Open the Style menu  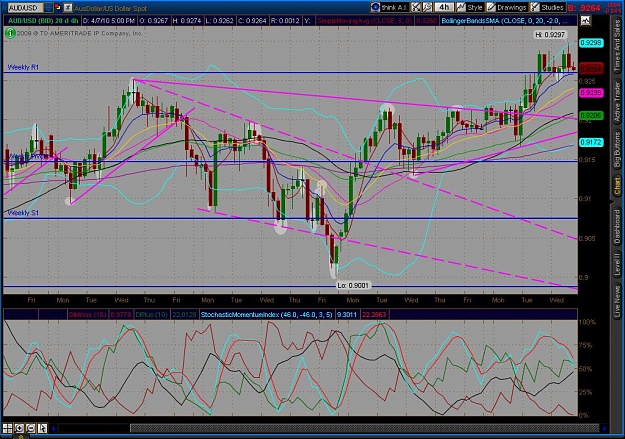[x=470, y=7]
